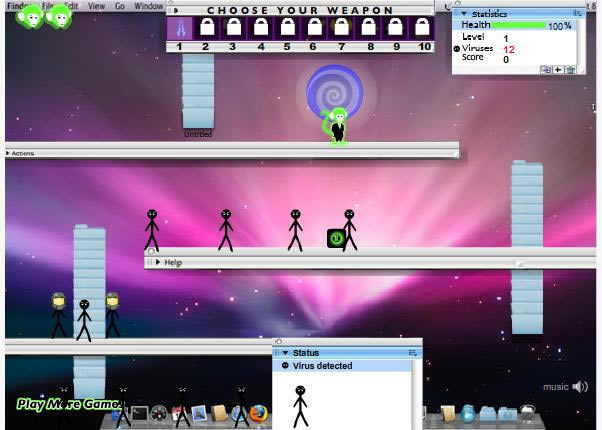Click the locked weapon slot 7
Viewport: 602px width, 430px height.
[341, 28]
